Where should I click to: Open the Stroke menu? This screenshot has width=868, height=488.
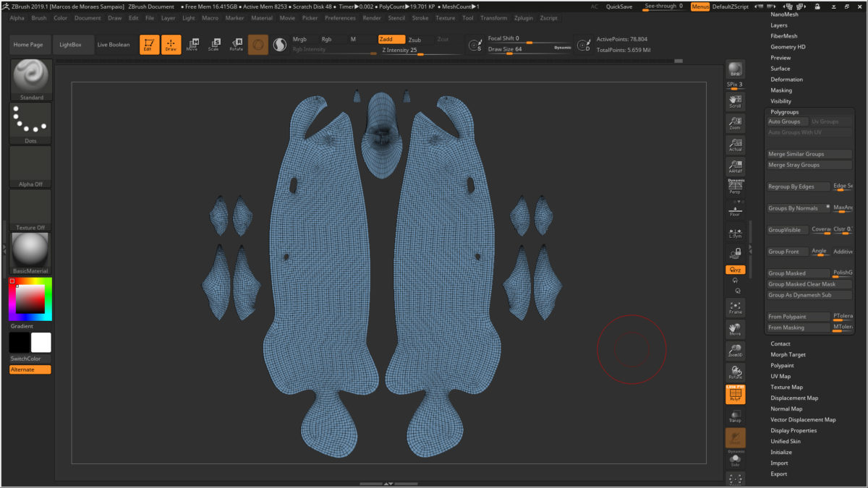coord(420,18)
